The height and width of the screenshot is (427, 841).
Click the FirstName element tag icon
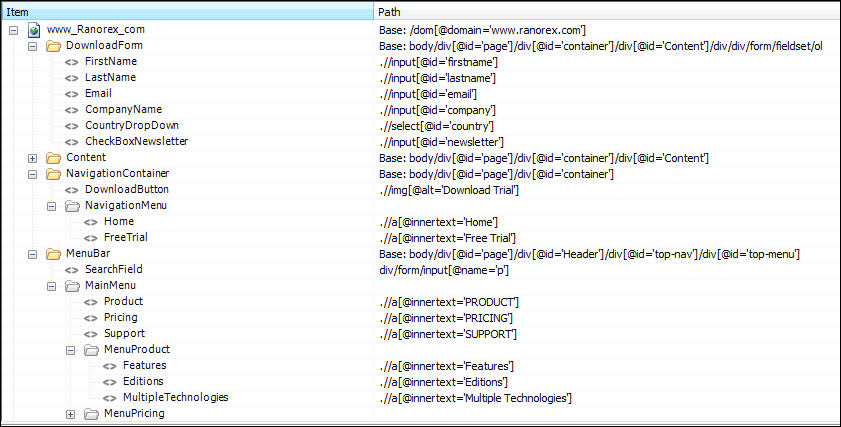71,62
